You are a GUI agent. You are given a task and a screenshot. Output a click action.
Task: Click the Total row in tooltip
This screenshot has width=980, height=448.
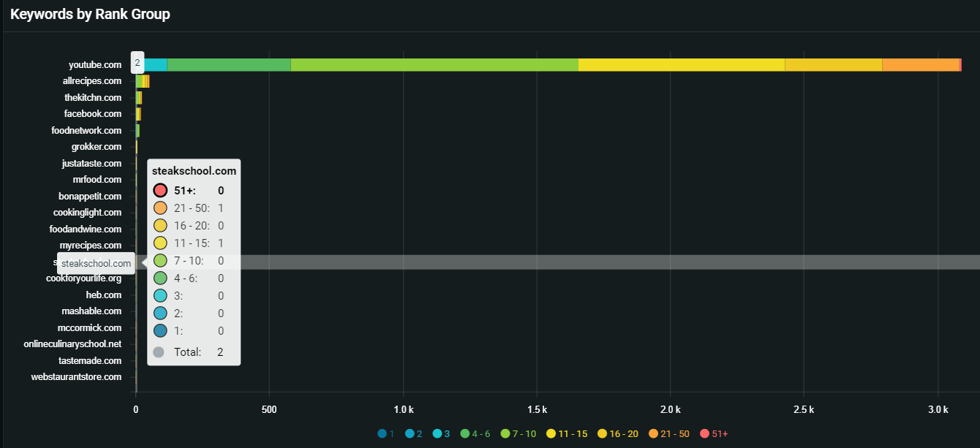pyautogui.click(x=188, y=352)
